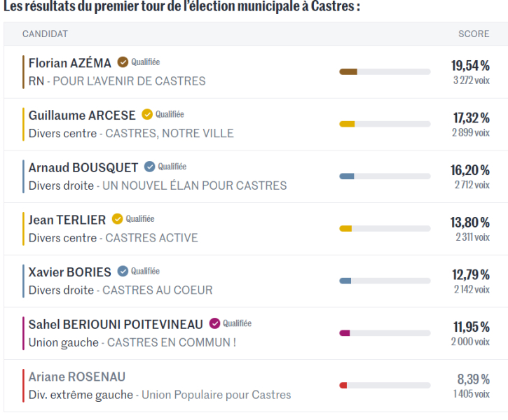
Task: Click qualified badge next to Jean TERLIER
Action: tap(118, 219)
